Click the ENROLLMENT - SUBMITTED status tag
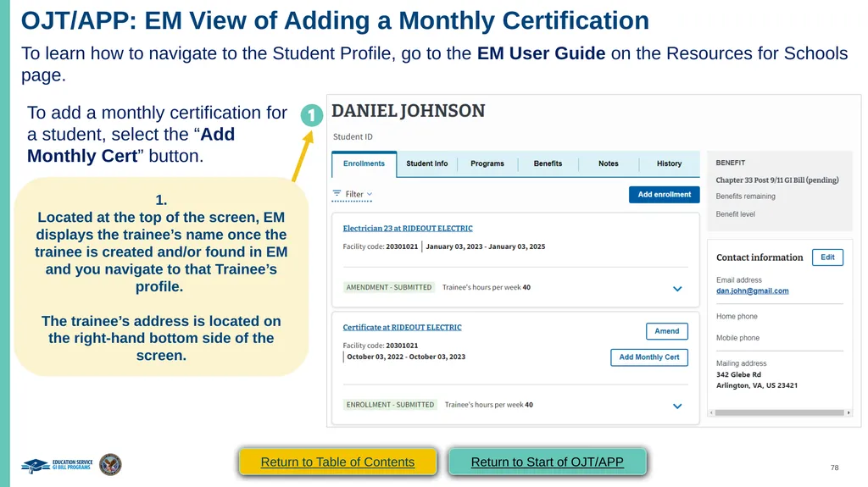868x487 pixels. point(390,405)
